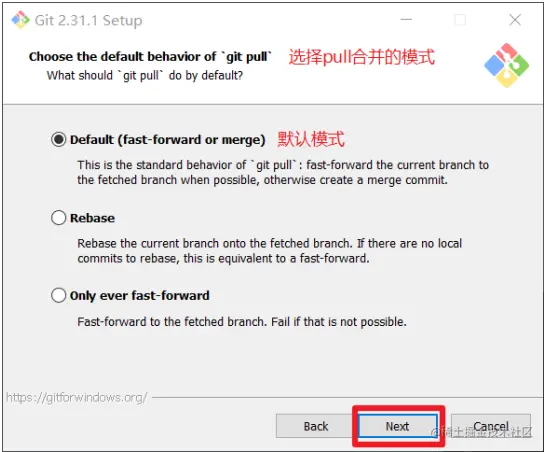Click the 'Choose the default behavior' heading
This screenshot has width=546, height=452.
(x=150, y=57)
